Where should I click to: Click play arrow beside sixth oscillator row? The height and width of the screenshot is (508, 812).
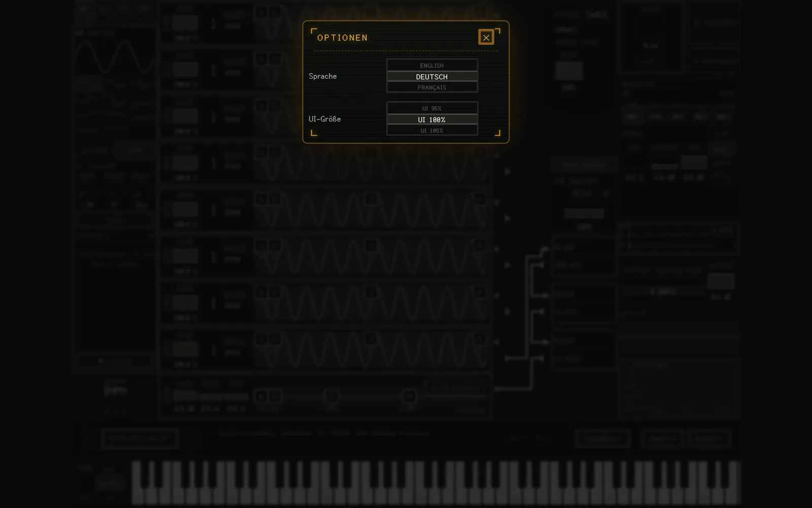(x=507, y=265)
